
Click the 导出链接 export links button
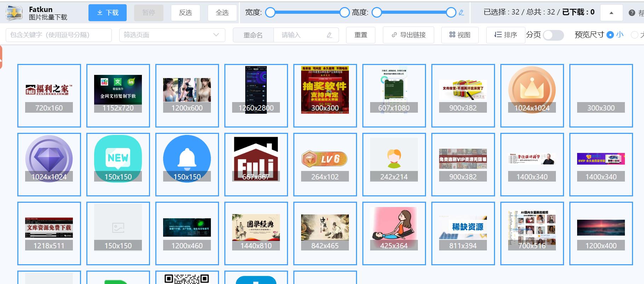(409, 35)
